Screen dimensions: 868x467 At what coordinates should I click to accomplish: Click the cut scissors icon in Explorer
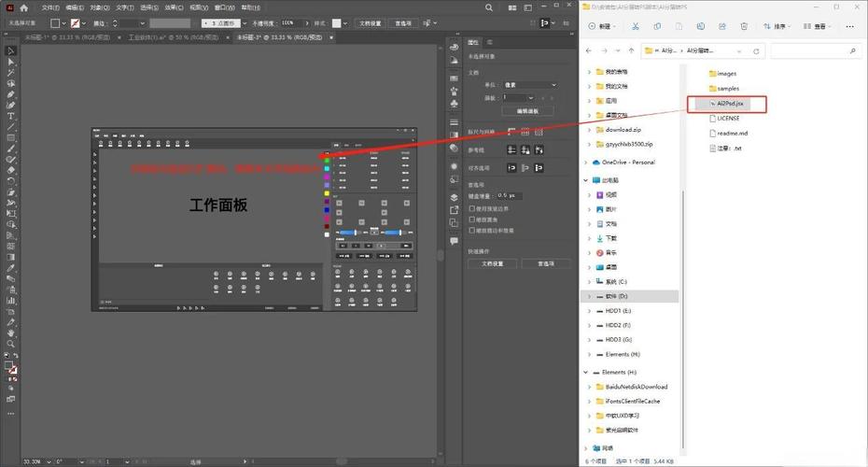pyautogui.click(x=637, y=27)
